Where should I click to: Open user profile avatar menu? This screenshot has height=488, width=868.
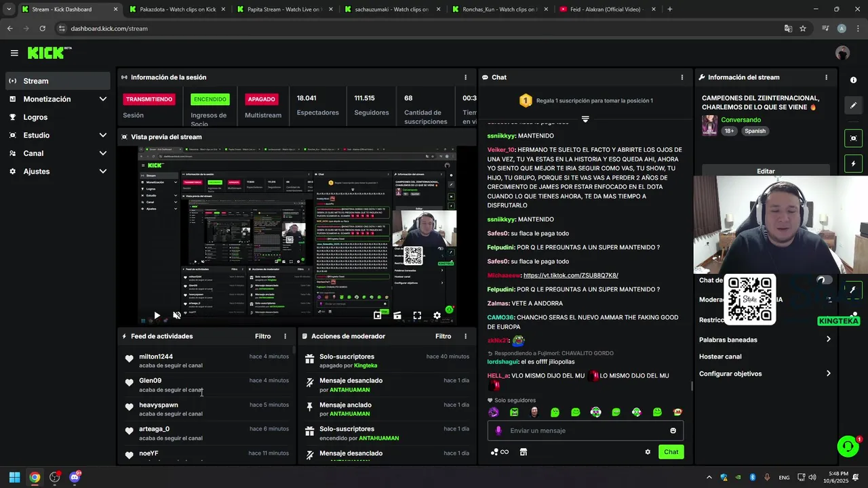843,53
